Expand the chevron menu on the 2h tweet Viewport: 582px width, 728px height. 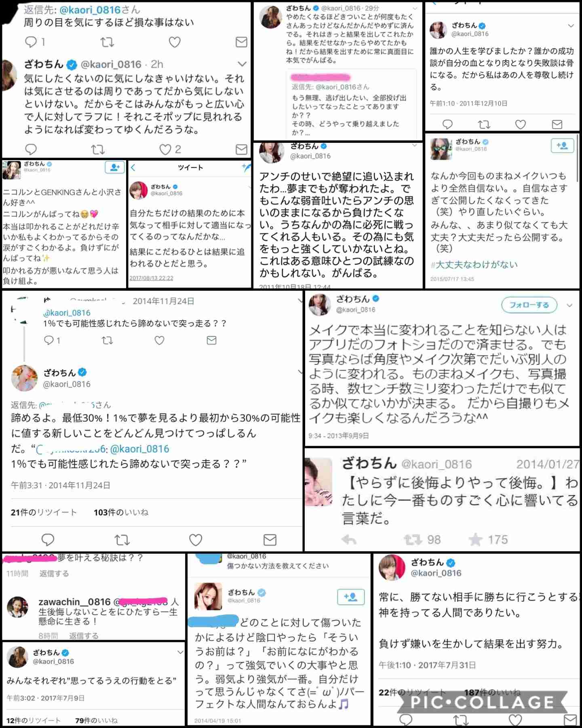[x=242, y=64]
